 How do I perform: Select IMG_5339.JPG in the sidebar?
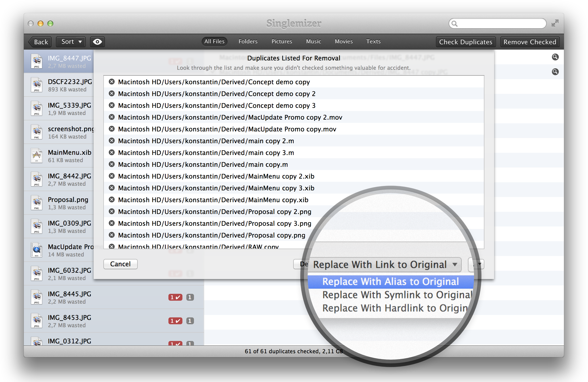click(59, 109)
